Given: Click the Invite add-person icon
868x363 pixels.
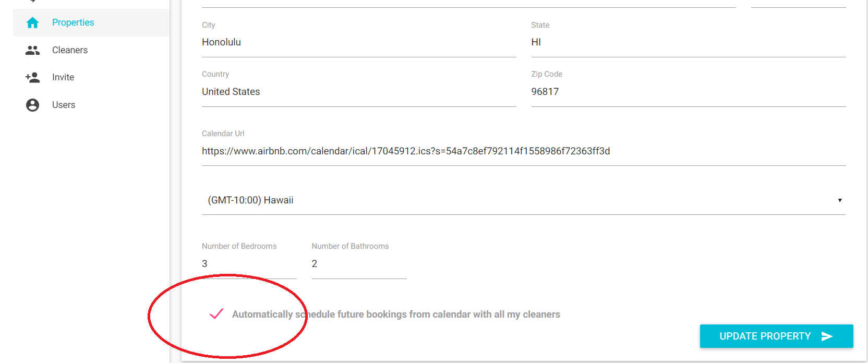Looking at the screenshot, I should 32,77.
